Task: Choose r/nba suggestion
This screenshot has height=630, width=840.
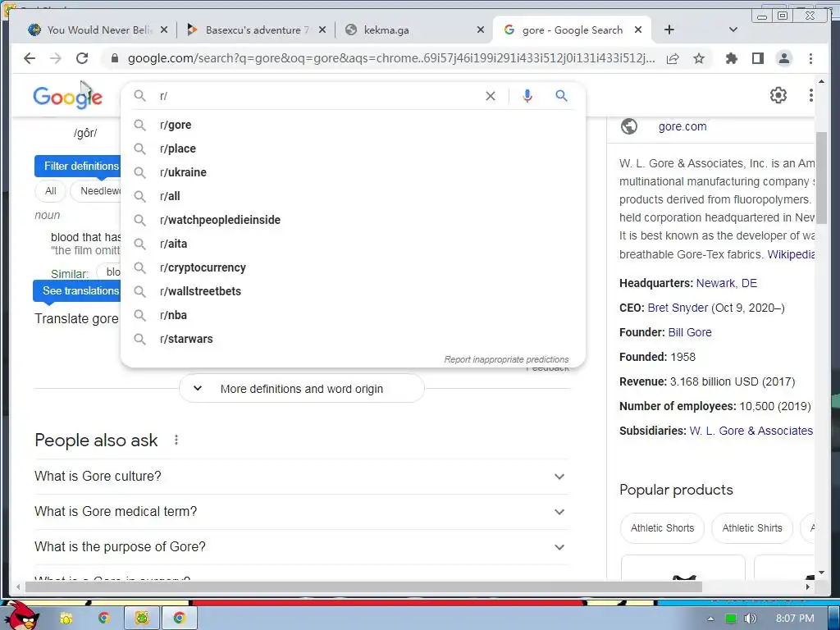Action: pyautogui.click(x=353, y=315)
